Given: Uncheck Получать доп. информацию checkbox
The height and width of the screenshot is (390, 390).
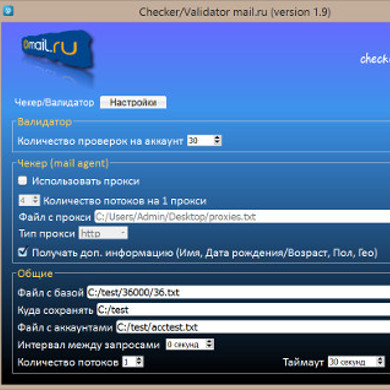Looking at the screenshot, I should coord(23,252).
